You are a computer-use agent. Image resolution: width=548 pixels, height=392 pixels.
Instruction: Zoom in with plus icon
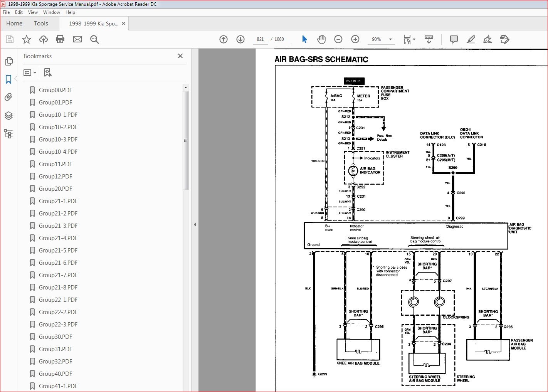click(x=355, y=39)
